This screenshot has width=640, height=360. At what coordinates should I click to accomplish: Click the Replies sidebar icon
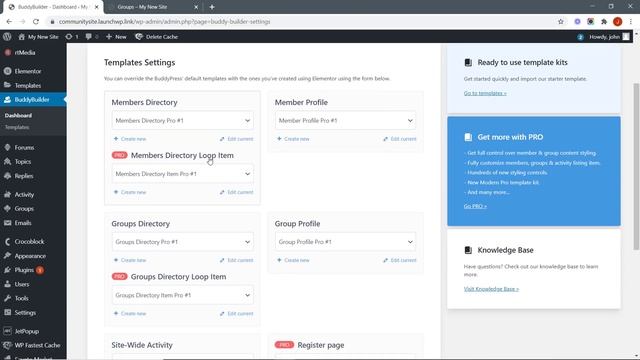pyautogui.click(x=7, y=176)
